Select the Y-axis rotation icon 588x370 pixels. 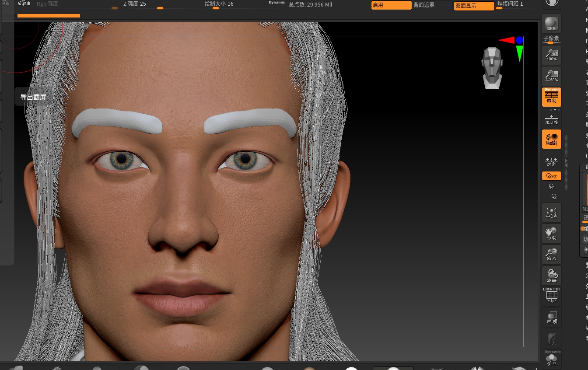[552, 186]
